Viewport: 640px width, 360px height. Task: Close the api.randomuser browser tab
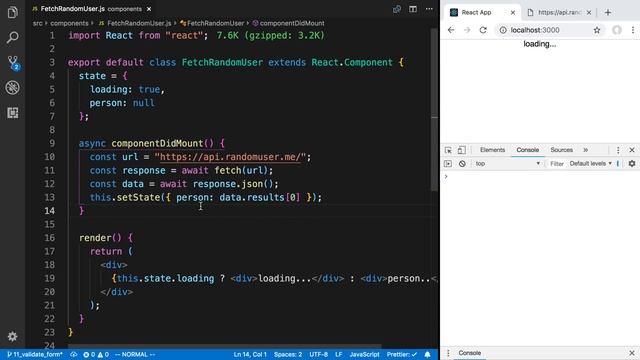589,13
